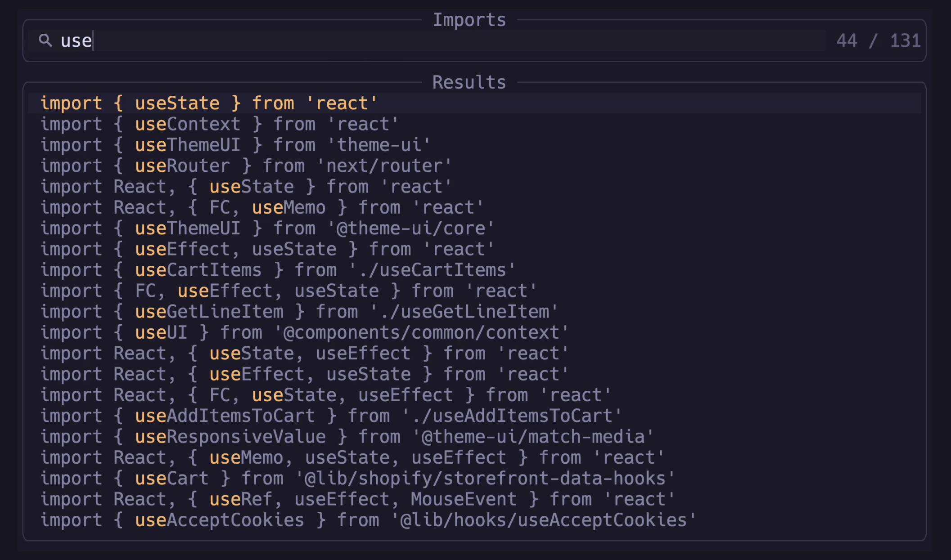
Task: Pick React, { FC, useState, useEffect } result
Action: 474,395
